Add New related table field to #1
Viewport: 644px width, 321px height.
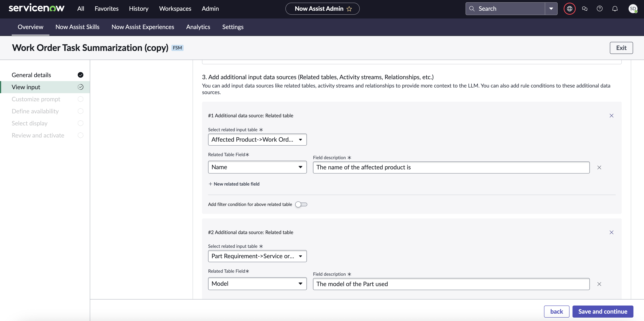pyautogui.click(x=234, y=184)
